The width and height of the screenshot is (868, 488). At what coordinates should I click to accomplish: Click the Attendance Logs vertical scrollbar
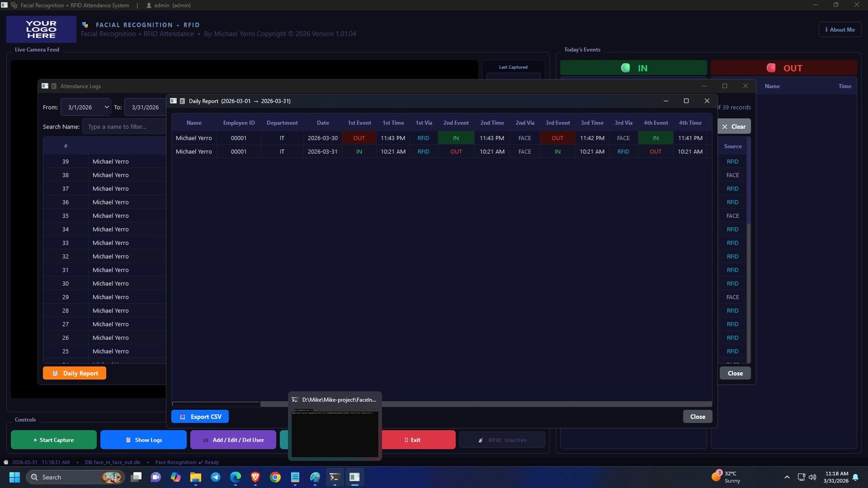click(749, 250)
